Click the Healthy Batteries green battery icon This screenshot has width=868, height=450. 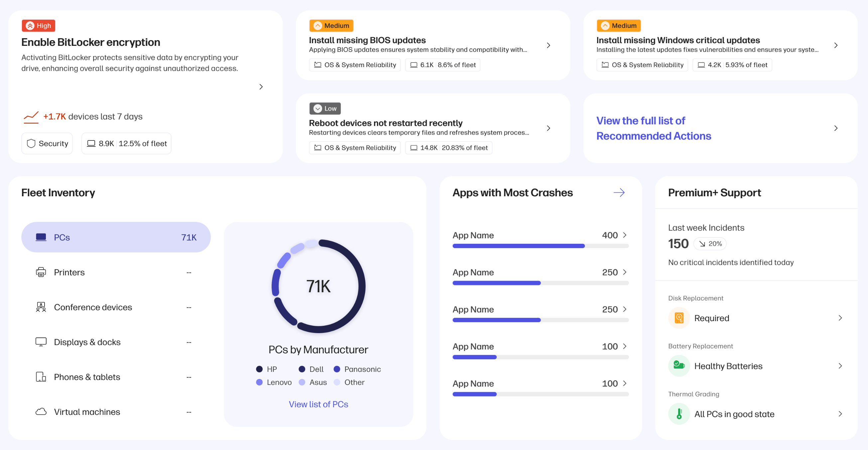click(x=679, y=366)
